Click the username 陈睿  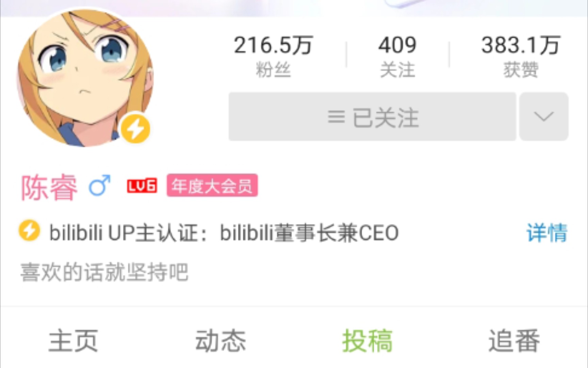[x=49, y=187]
